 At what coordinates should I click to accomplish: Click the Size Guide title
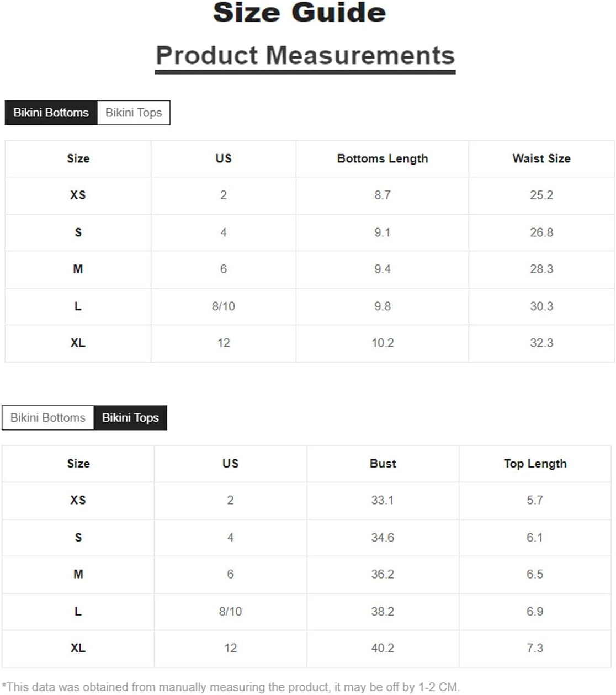click(x=300, y=12)
